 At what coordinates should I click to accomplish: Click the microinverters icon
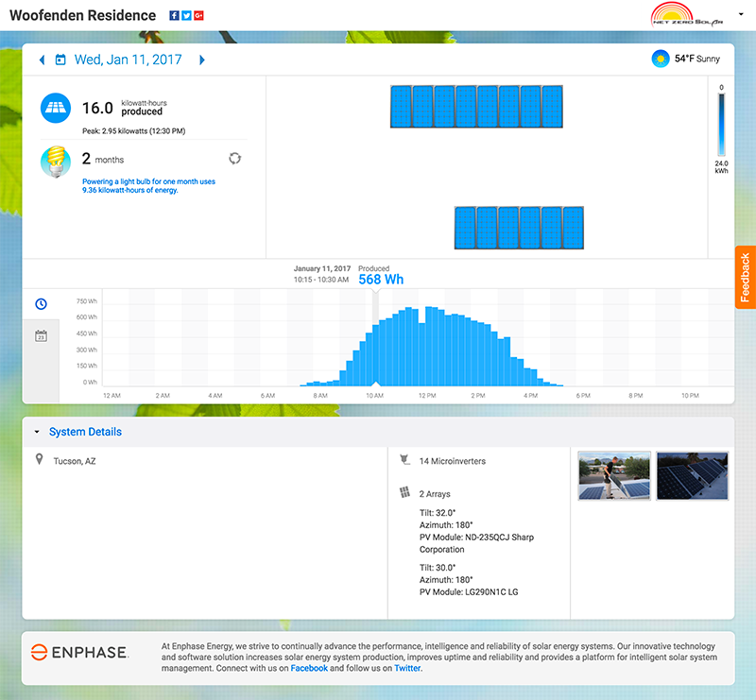(405, 460)
